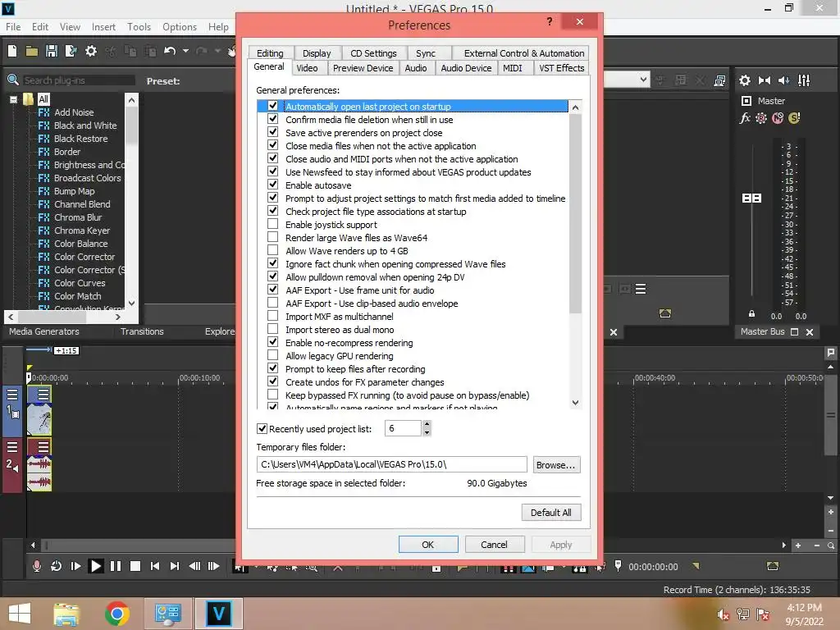Open Chrome from the Windows taskbar
The image size is (840, 630).
click(x=116, y=614)
